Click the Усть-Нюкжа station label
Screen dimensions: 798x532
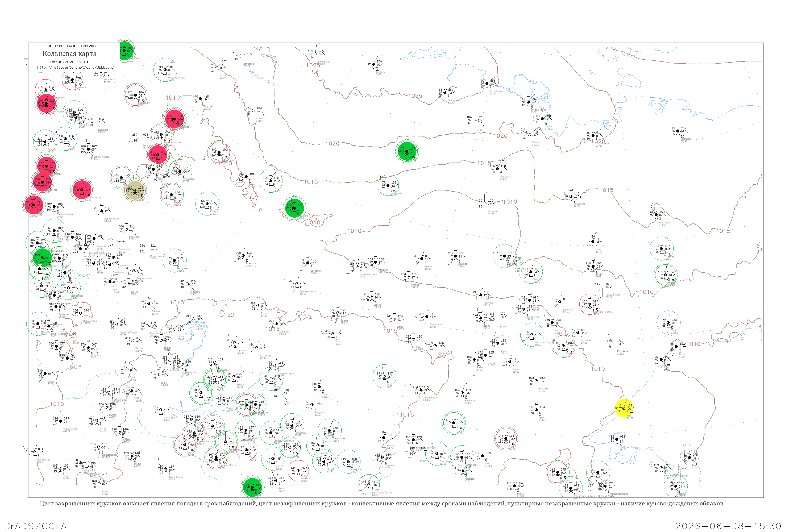tap(430, 398)
